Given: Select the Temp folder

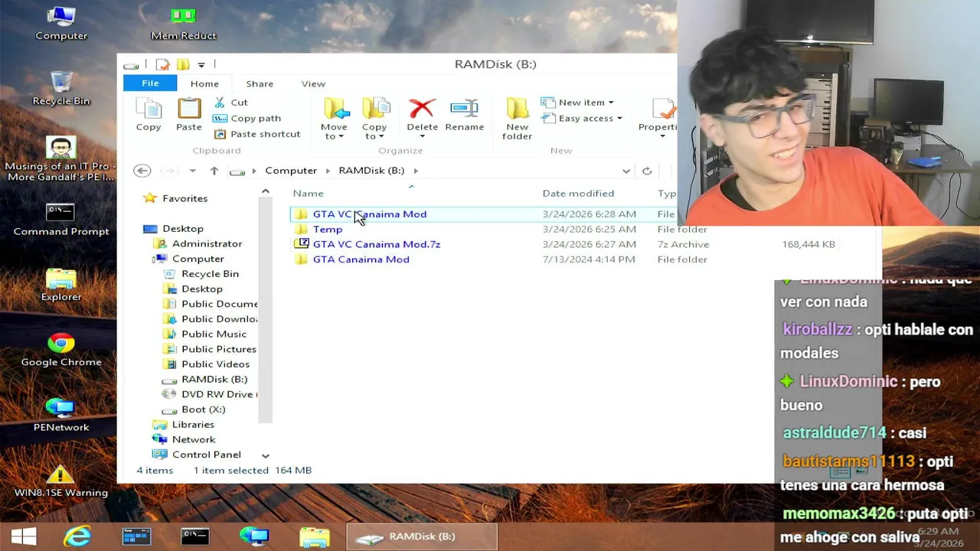Looking at the screenshot, I should (x=328, y=229).
